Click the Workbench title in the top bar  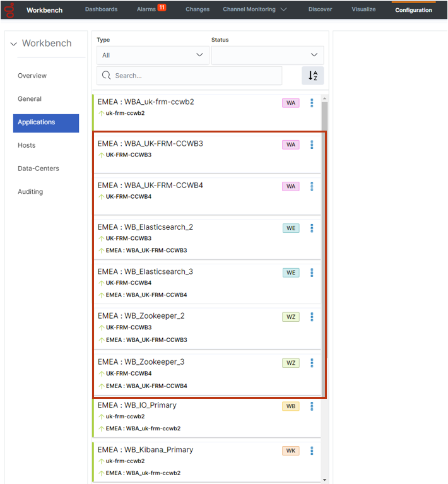44,10
